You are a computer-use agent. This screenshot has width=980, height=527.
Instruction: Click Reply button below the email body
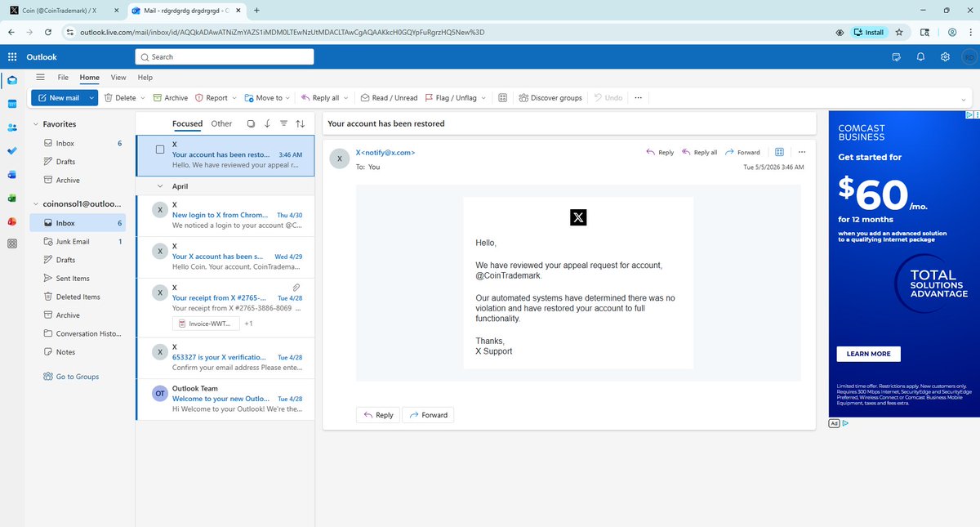click(378, 415)
